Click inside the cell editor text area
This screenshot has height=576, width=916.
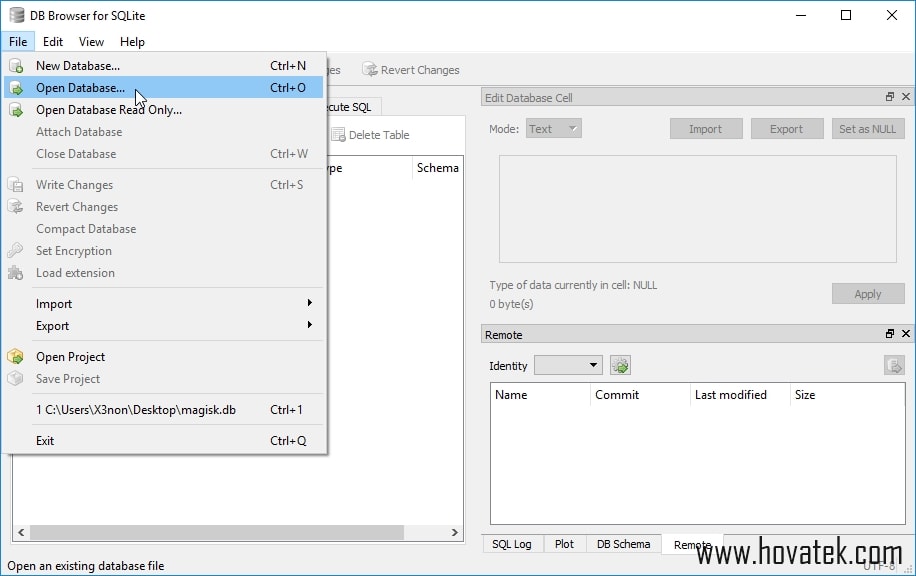coord(698,209)
